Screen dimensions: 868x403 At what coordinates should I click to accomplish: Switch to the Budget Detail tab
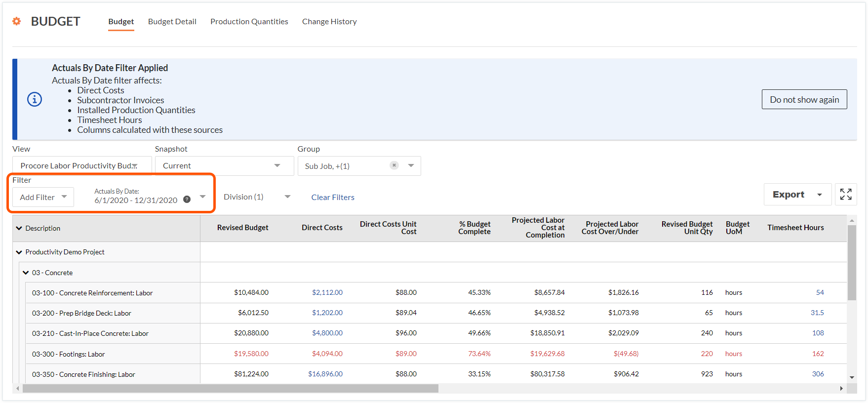[x=172, y=22]
